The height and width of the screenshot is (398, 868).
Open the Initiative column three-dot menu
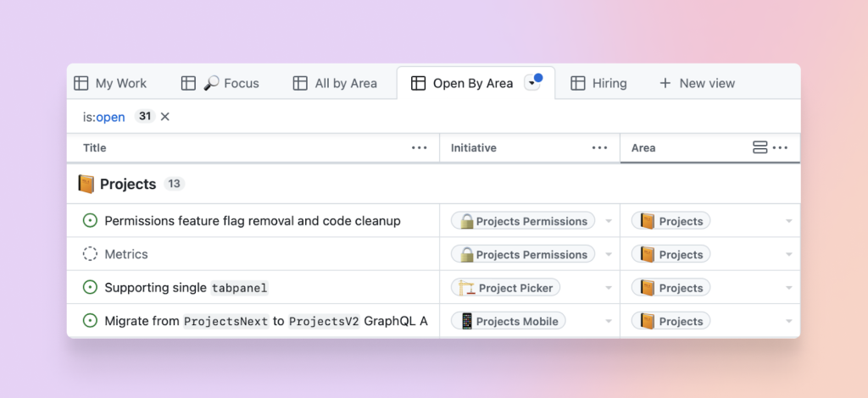(x=600, y=147)
